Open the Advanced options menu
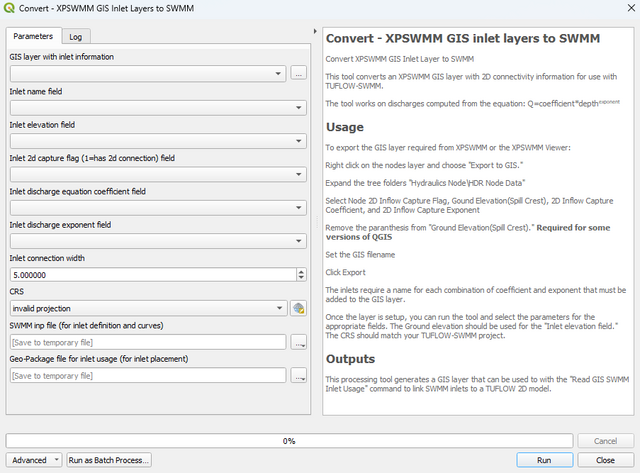The image size is (640, 473). pyautogui.click(x=34, y=460)
